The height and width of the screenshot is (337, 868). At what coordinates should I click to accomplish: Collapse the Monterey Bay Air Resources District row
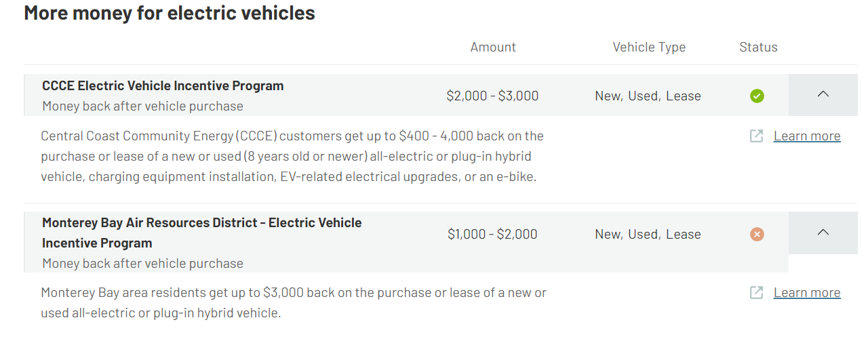pyautogui.click(x=823, y=233)
